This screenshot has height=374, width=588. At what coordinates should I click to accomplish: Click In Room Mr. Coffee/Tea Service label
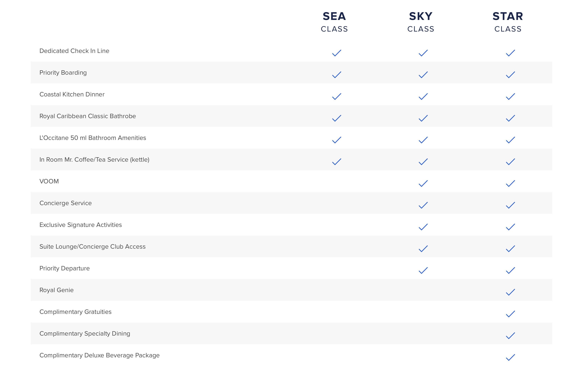tap(94, 160)
